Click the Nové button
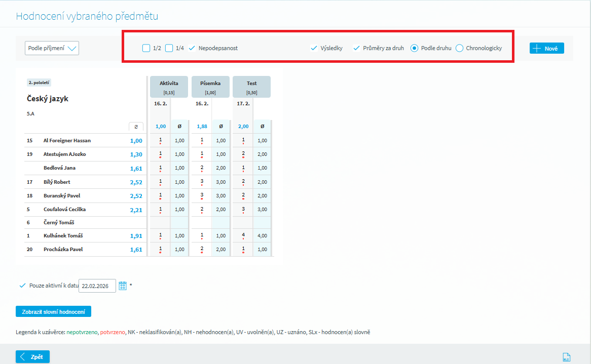The width and height of the screenshot is (591, 364). click(x=546, y=48)
